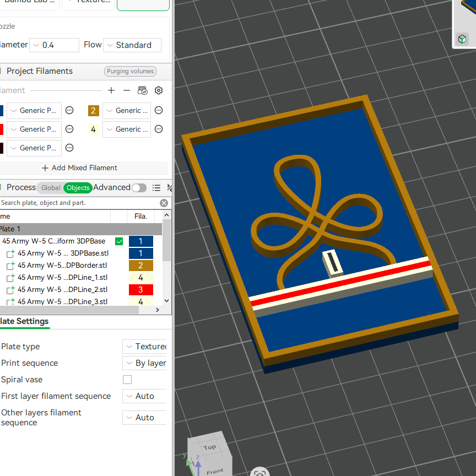Screen dimensions: 476x476
Task: Change filament 4 assignment of DPLine_1.stl
Action: pos(141,278)
